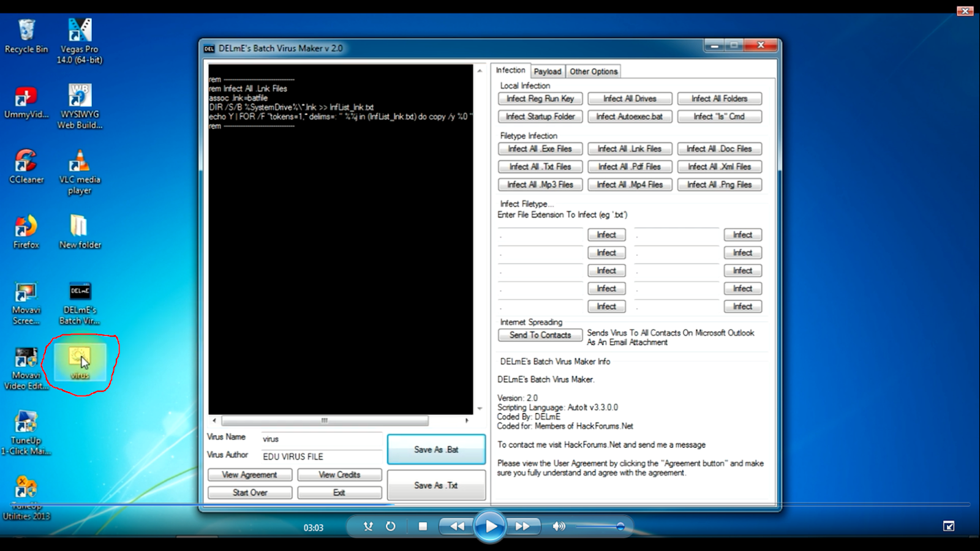Skip to the next track in the player
980x551 pixels.
522,527
